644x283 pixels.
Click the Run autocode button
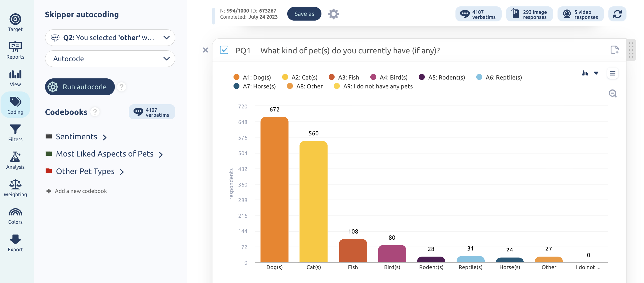[x=80, y=87]
